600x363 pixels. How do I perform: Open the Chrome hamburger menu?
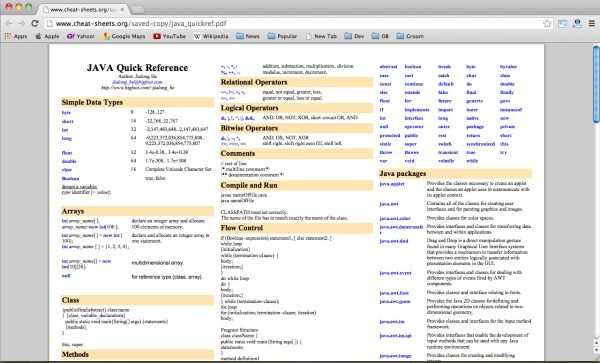[592, 23]
